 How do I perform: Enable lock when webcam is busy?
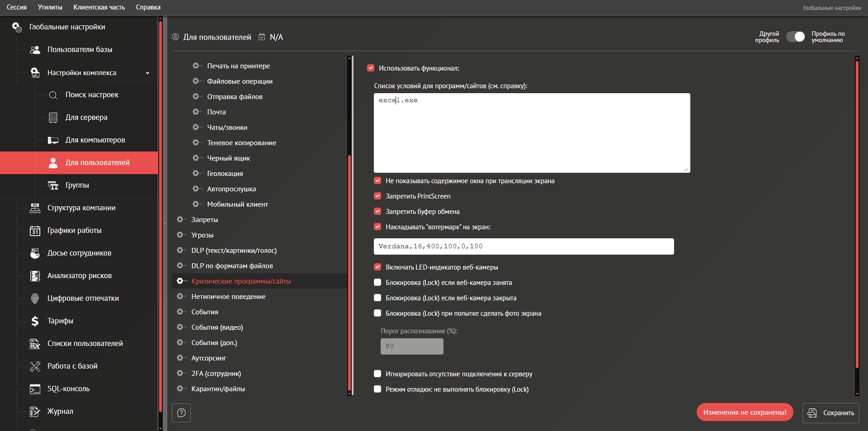pos(377,283)
